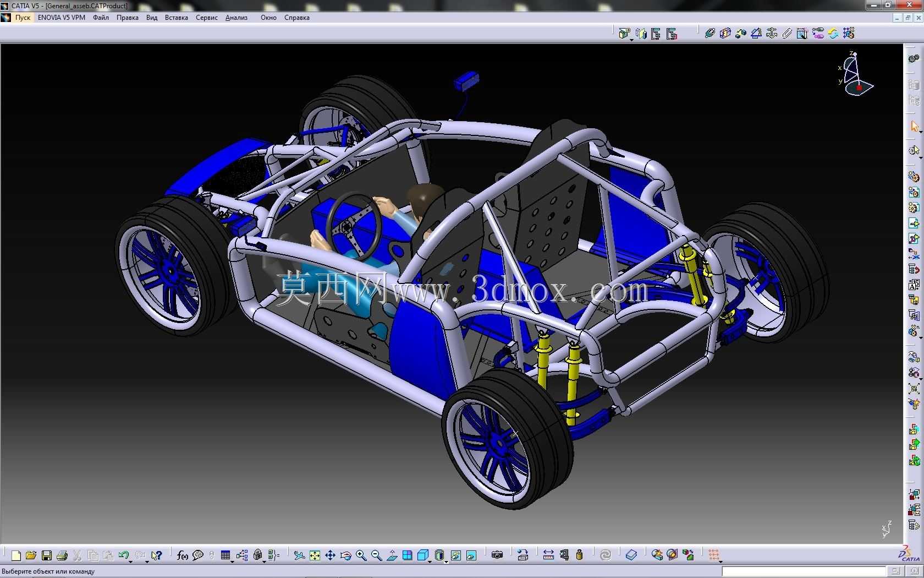The height and width of the screenshot is (578, 924).
Task: Open the Вид menu
Action: pyautogui.click(x=152, y=18)
